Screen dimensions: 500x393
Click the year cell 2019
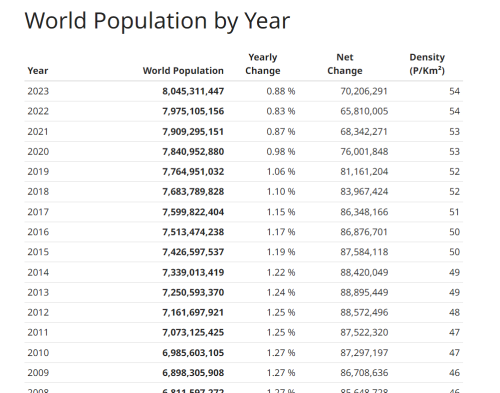[x=38, y=172]
